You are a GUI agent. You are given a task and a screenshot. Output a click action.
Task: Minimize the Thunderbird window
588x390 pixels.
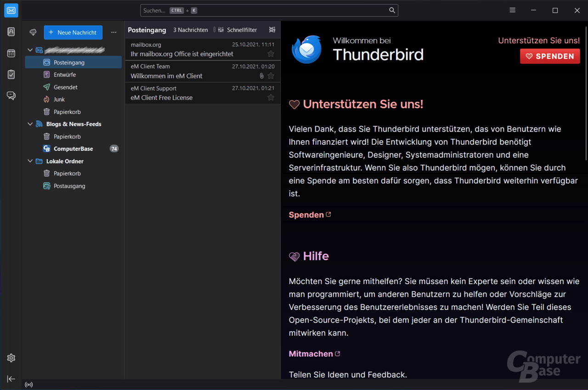(533, 10)
